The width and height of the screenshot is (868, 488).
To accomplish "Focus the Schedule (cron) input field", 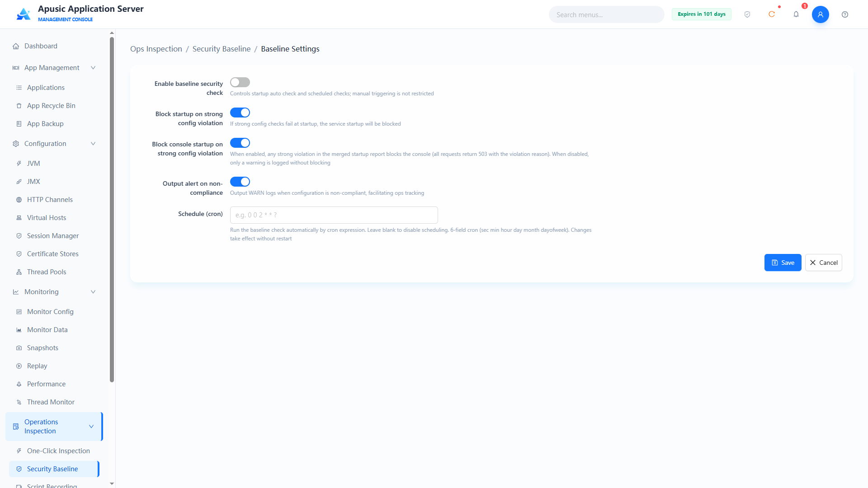I will (x=334, y=215).
